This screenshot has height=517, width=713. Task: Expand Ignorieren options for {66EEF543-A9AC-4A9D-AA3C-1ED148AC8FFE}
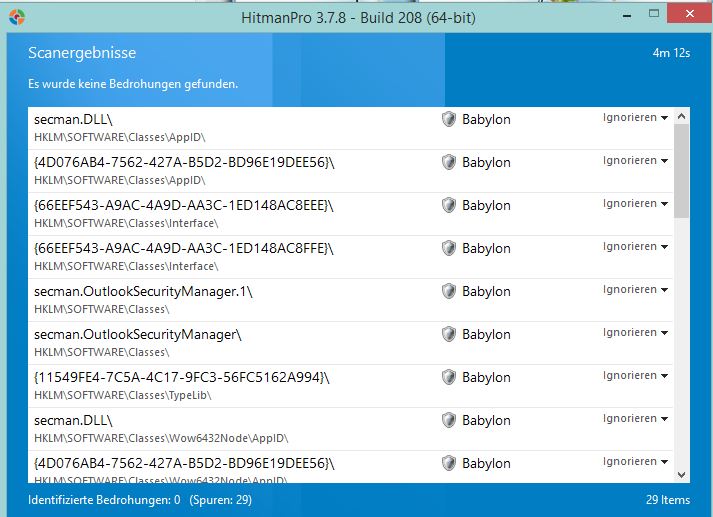(x=635, y=246)
